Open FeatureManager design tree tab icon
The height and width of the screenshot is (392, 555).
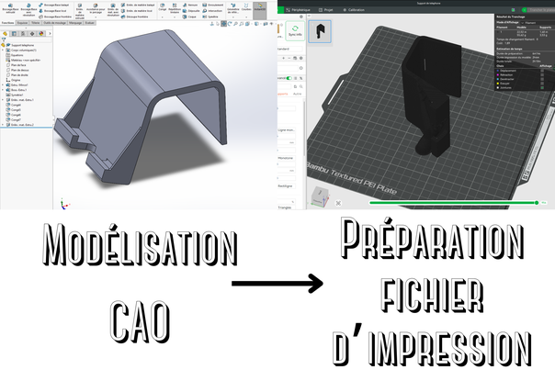tap(5, 34)
